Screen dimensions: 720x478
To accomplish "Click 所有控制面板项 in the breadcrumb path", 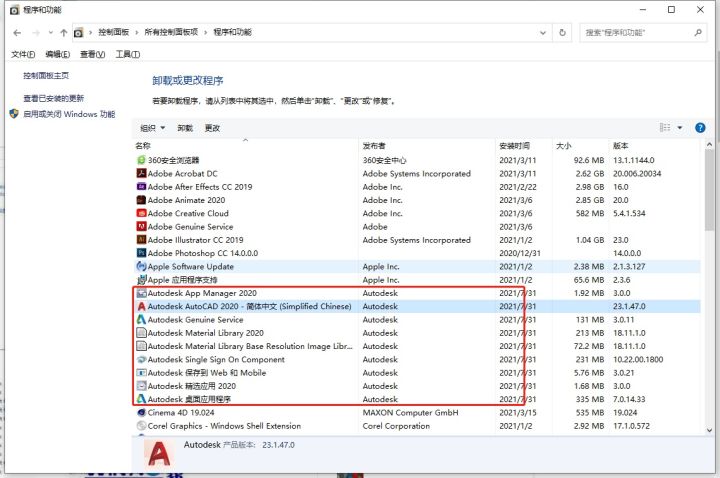I will [171, 32].
